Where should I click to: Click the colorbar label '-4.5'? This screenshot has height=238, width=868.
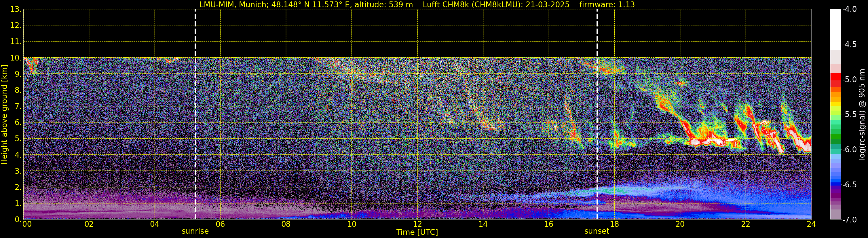850,44
